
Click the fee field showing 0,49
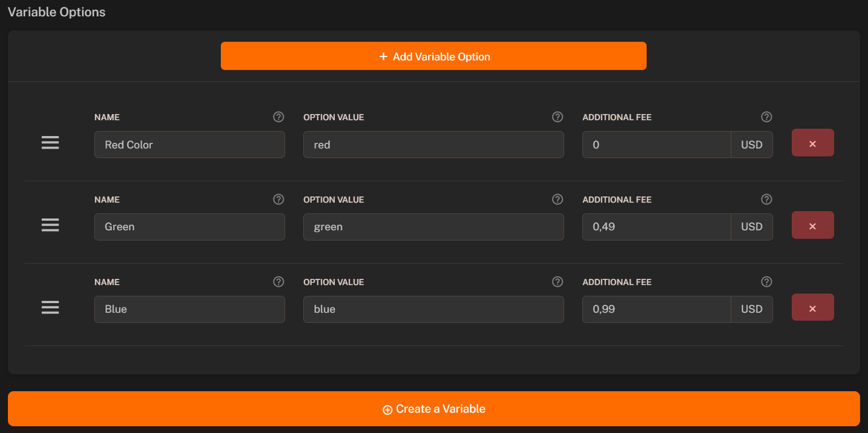coord(656,226)
